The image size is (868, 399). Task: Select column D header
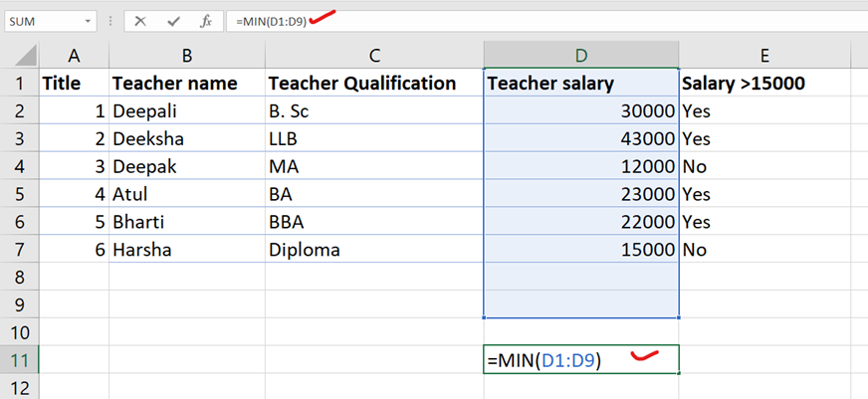[x=581, y=55]
